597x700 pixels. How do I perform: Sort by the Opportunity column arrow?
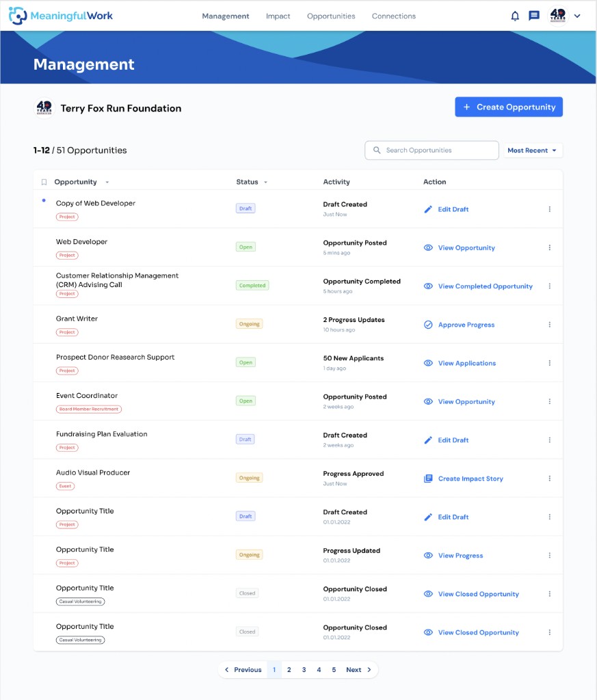[x=107, y=182]
